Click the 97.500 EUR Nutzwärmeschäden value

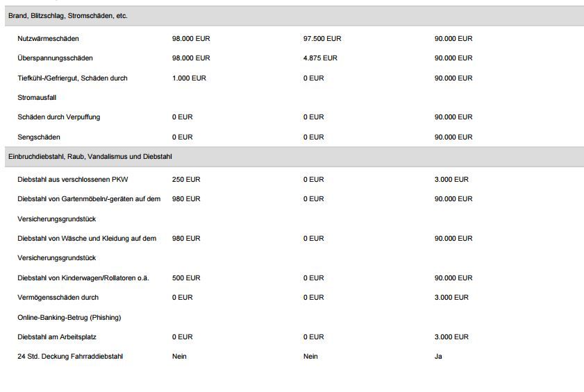click(322, 39)
